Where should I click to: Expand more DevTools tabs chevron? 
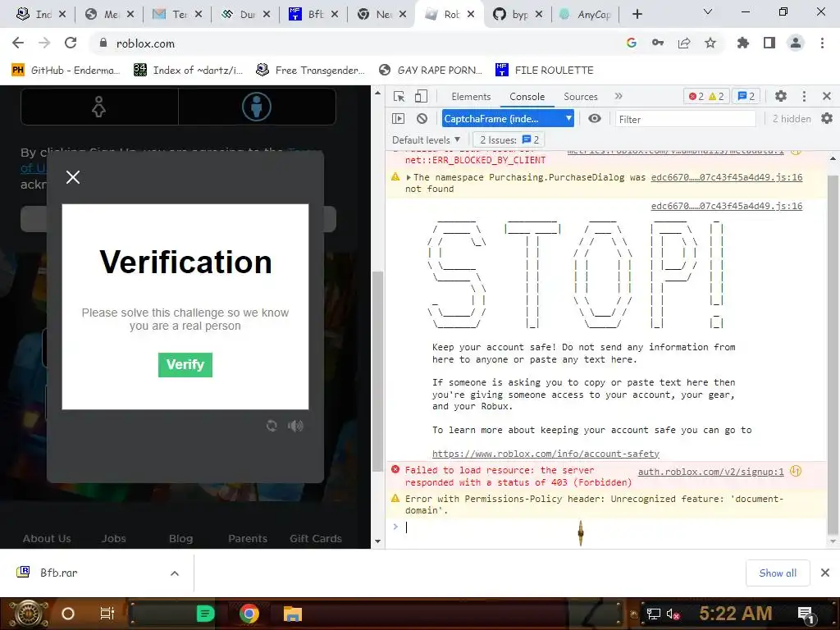coord(619,97)
